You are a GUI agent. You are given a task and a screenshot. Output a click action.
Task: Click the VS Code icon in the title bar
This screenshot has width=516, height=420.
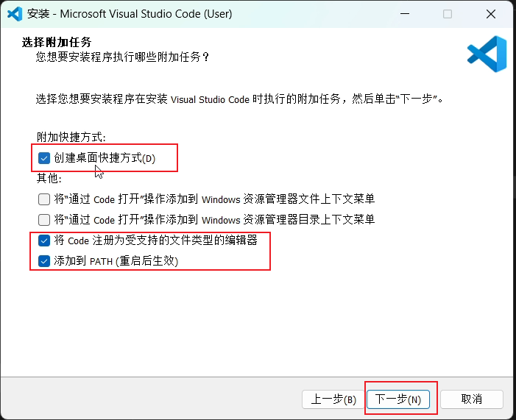(x=15, y=14)
